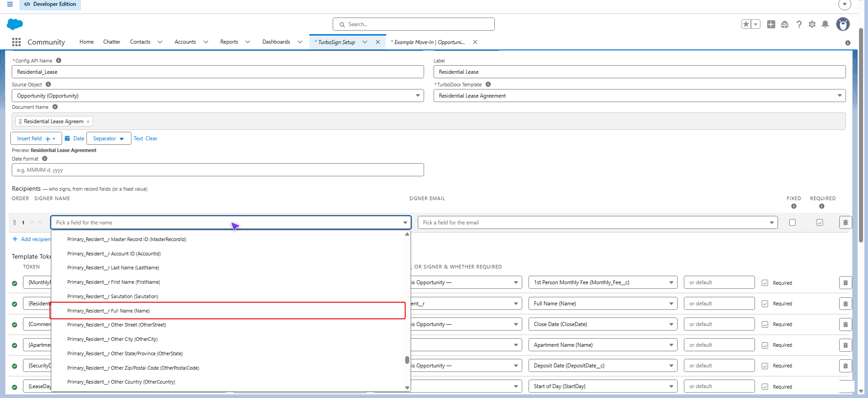868x398 pixels.
Task: Click the Clear link
Action: click(x=151, y=139)
